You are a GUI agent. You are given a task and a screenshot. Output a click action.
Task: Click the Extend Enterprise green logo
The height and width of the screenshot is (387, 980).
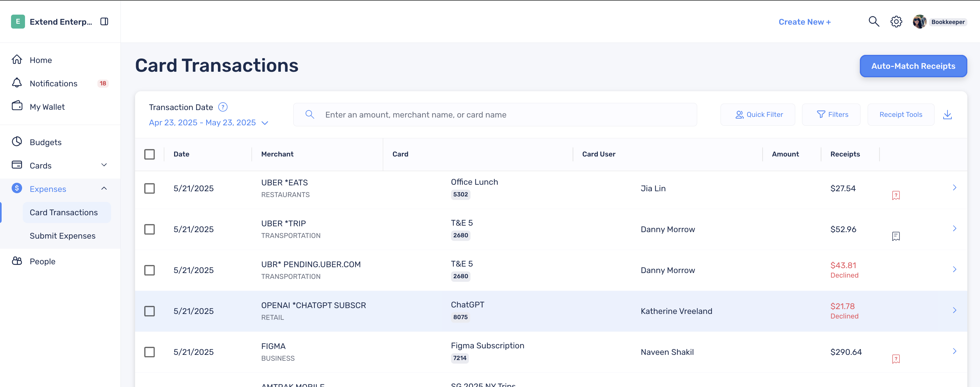pos(18,22)
